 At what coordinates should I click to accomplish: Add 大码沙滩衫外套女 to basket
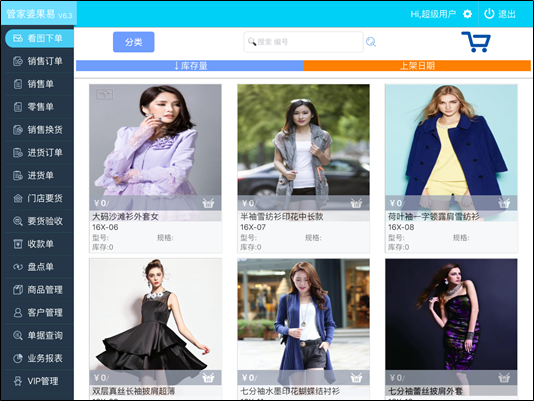(x=208, y=203)
